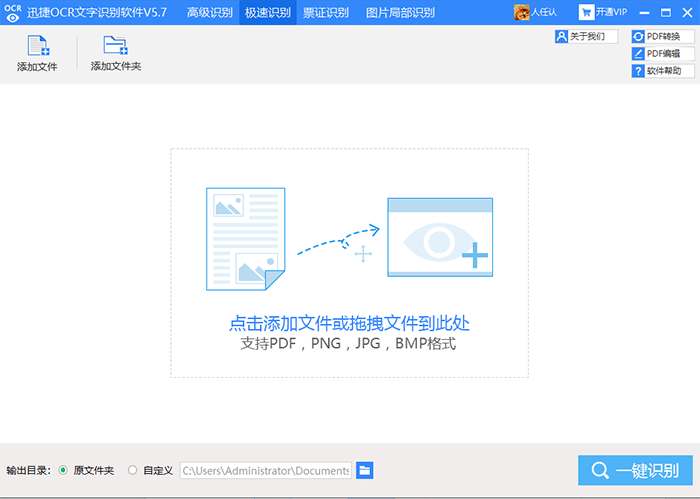Image resolution: width=700 pixels, height=499 pixels.
Task: Click the user name text next to the avatar
Action: point(543,12)
